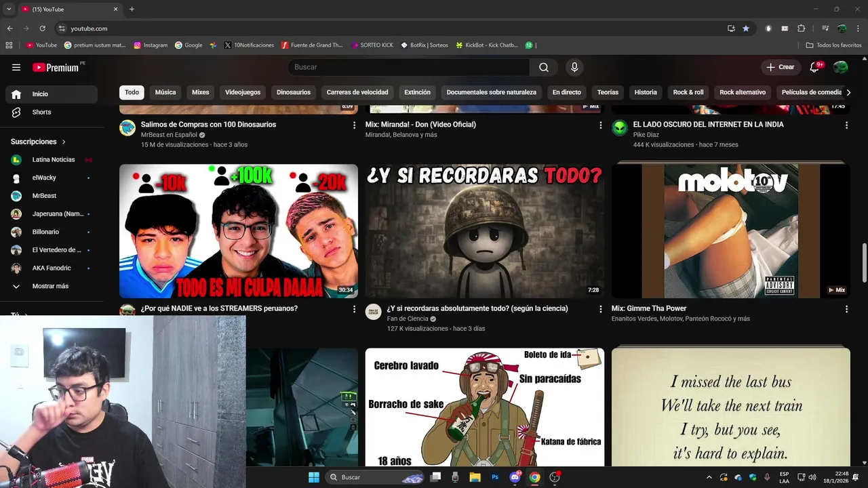Open the notifications bell

point(816,67)
